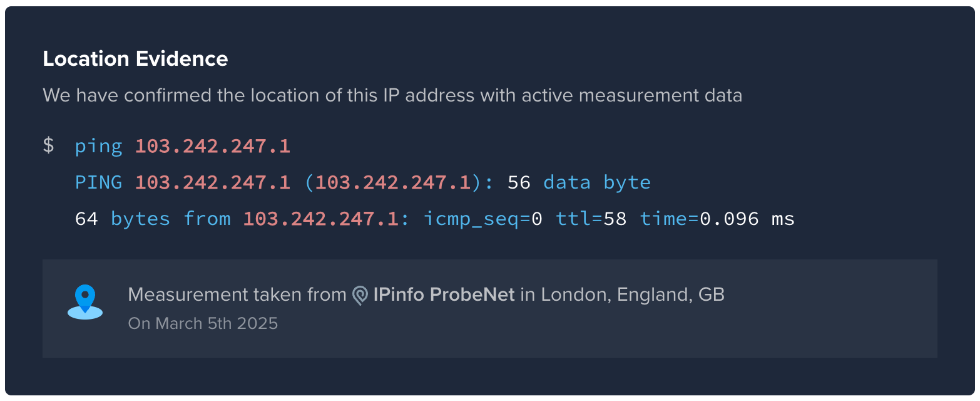Image resolution: width=980 pixels, height=401 pixels.
Task: Click the blue location pin icon
Action: (x=85, y=302)
